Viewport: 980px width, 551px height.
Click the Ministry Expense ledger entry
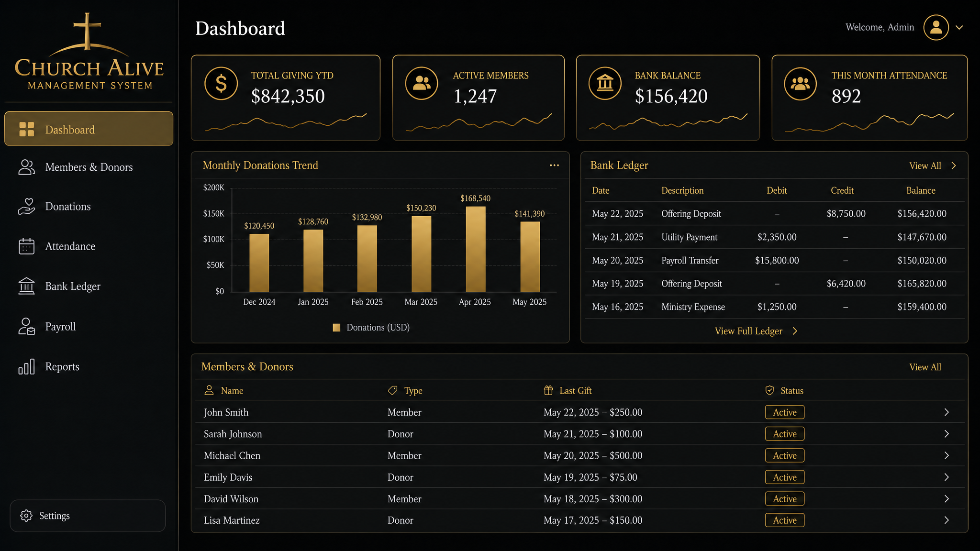point(693,307)
